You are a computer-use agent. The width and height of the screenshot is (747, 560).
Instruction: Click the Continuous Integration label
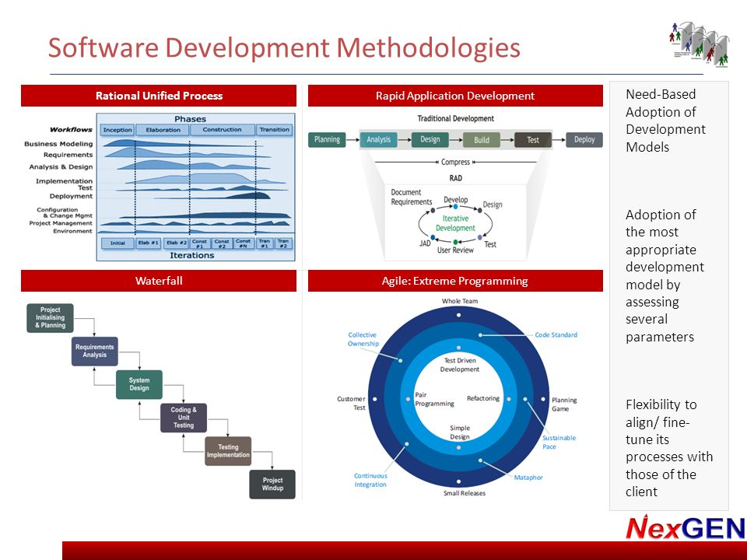tap(370, 480)
